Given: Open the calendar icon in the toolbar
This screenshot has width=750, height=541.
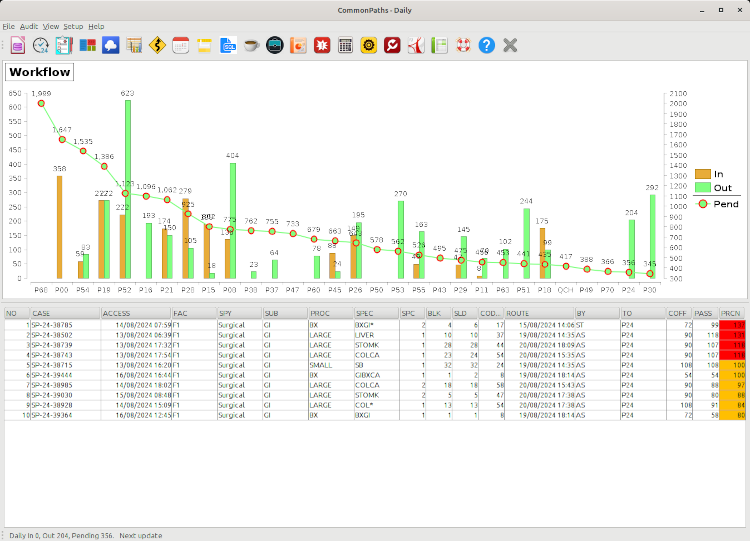Looking at the screenshot, I should click(x=181, y=45).
